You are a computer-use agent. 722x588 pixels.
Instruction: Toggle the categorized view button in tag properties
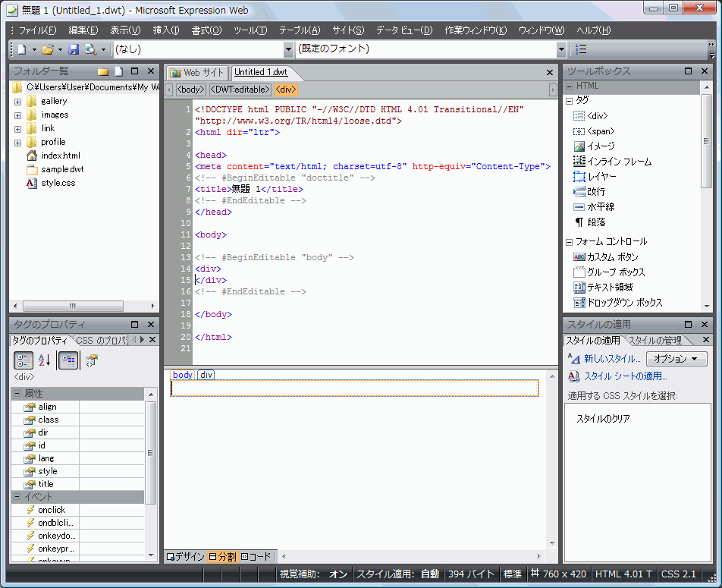24,360
